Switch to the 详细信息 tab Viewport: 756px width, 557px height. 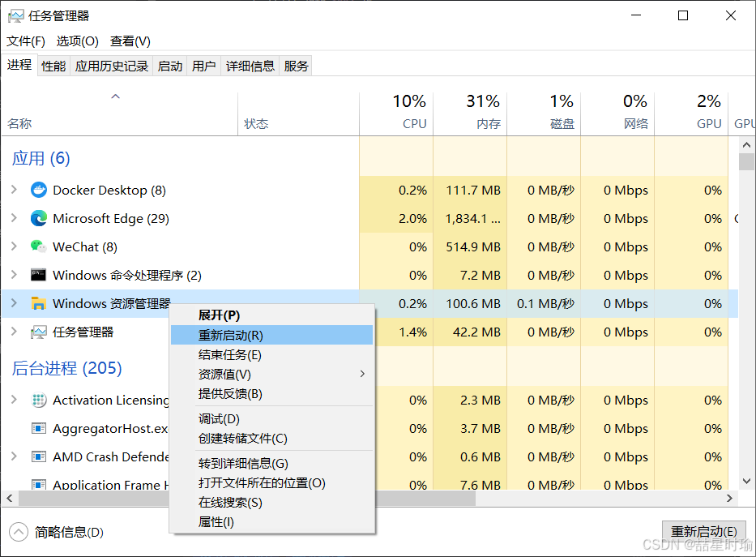250,66
